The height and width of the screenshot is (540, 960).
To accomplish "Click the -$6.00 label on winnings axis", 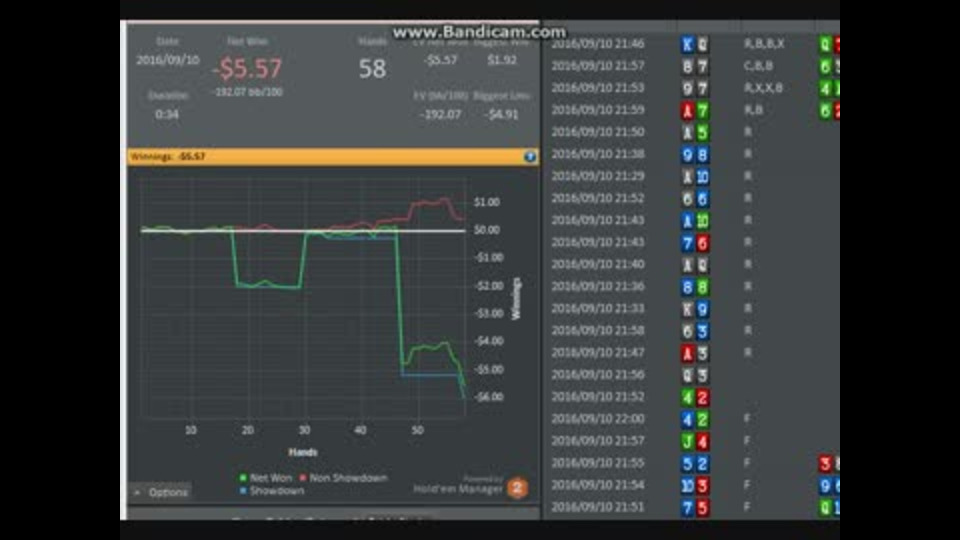I will 489,397.
